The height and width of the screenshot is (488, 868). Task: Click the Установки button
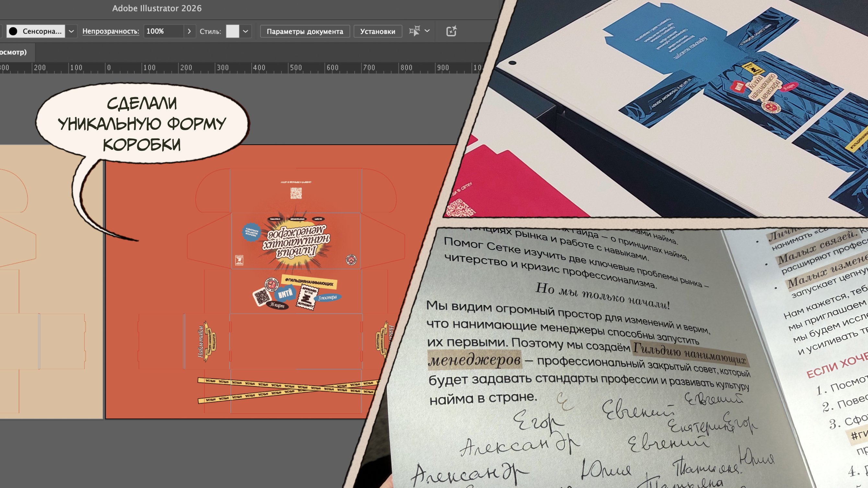377,31
